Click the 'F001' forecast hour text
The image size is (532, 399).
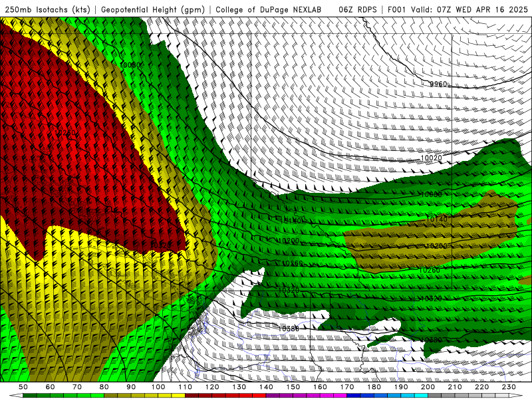tap(396, 10)
